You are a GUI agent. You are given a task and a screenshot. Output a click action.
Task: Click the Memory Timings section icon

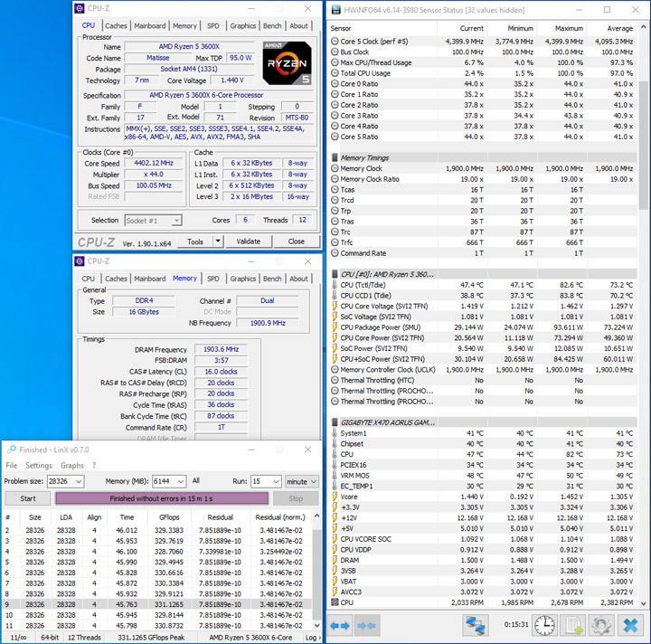334,158
